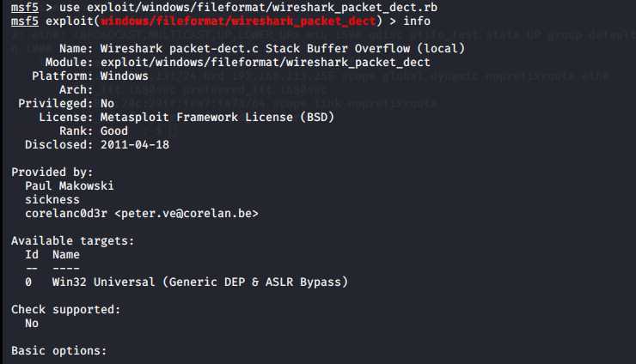Click the Module path exploit/windows/fileformat/wireshark_packet_dect
Viewport: 636px width, 364px height.
(x=266, y=63)
